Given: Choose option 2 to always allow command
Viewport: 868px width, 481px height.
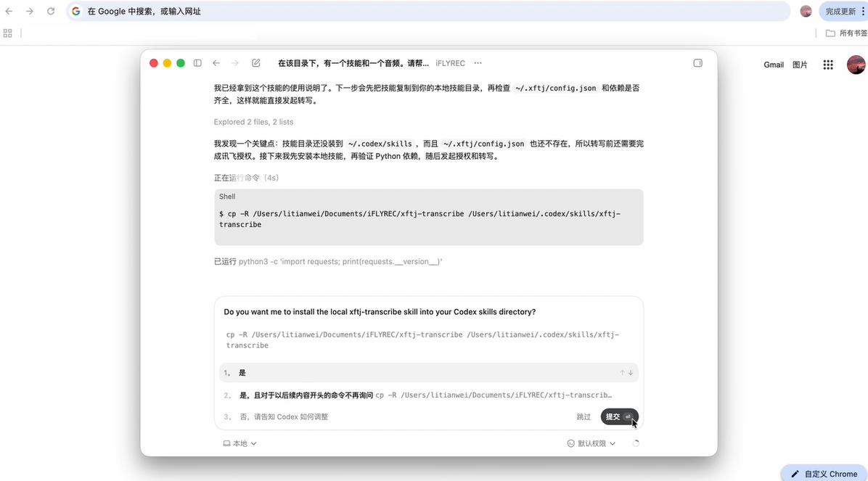Looking at the screenshot, I should (x=429, y=395).
